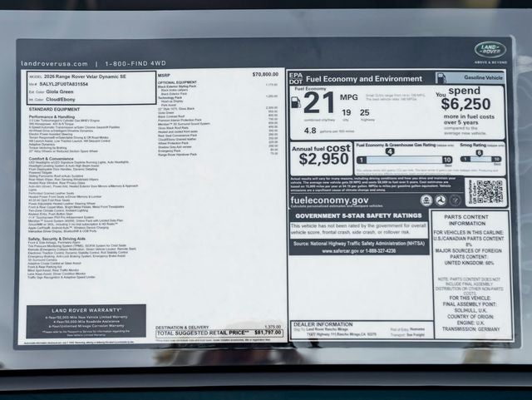Image resolution: width=532 pixels, height=400 pixels.
Task: Select the VIN SALYL2FU0TA831554
Action: coord(63,84)
